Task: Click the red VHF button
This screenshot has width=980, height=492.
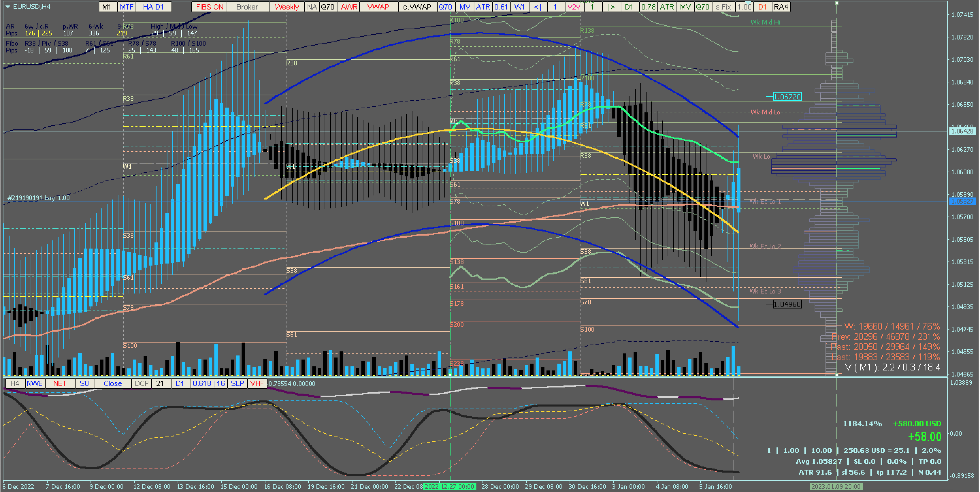Action: pos(257,383)
